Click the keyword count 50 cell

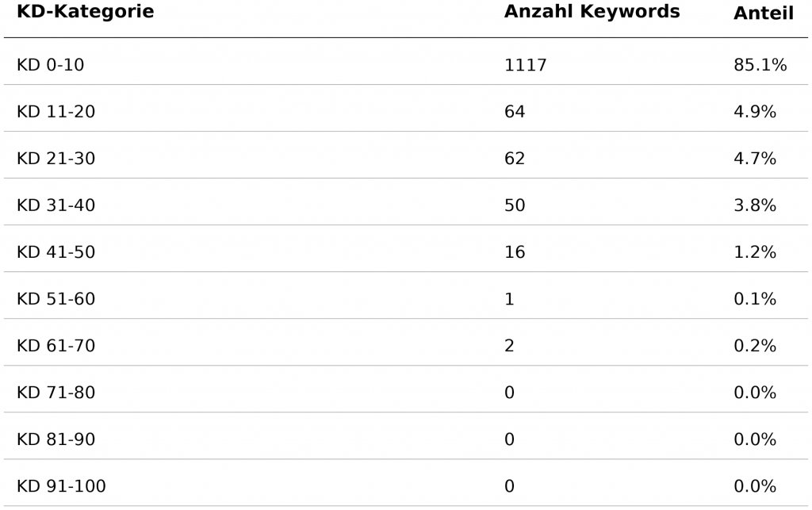515,205
